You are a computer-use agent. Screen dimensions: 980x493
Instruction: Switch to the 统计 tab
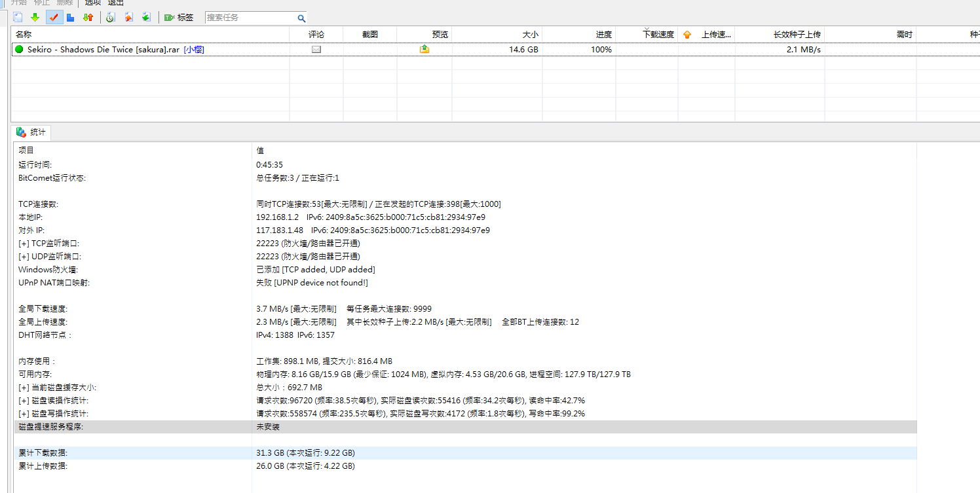click(x=31, y=132)
